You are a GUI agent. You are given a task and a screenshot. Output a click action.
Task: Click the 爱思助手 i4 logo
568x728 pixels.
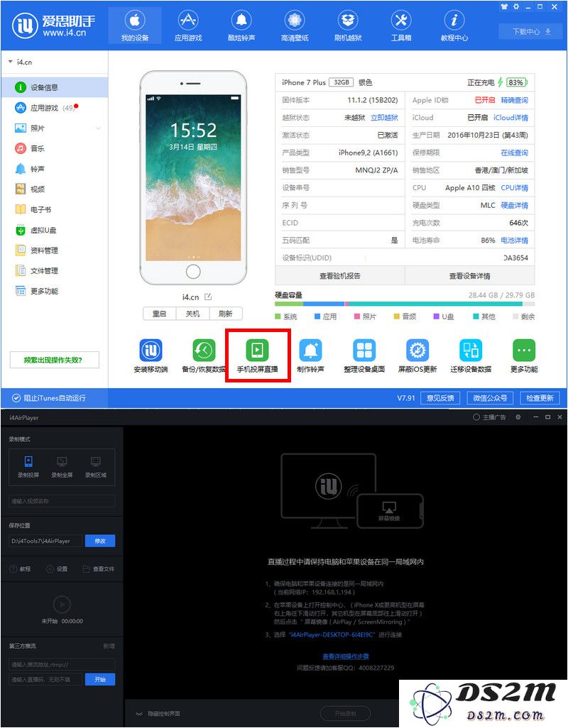point(54,26)
